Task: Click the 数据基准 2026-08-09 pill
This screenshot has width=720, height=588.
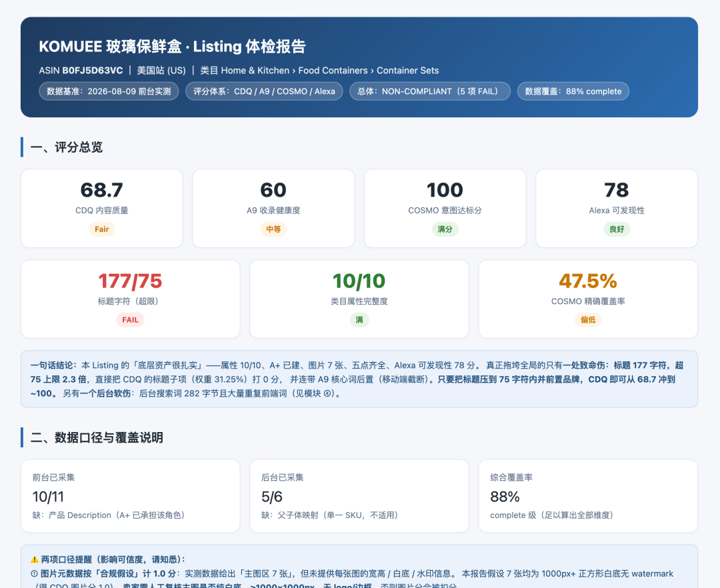Action: 109,91
